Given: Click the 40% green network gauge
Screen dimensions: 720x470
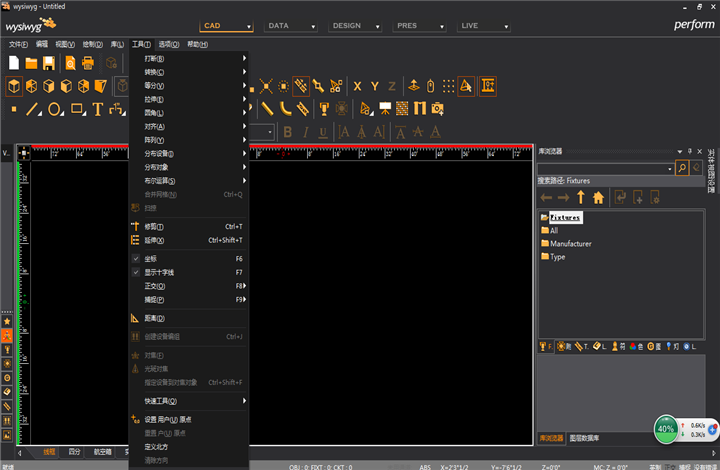Looking at the screenshot, I should (666, 429).
